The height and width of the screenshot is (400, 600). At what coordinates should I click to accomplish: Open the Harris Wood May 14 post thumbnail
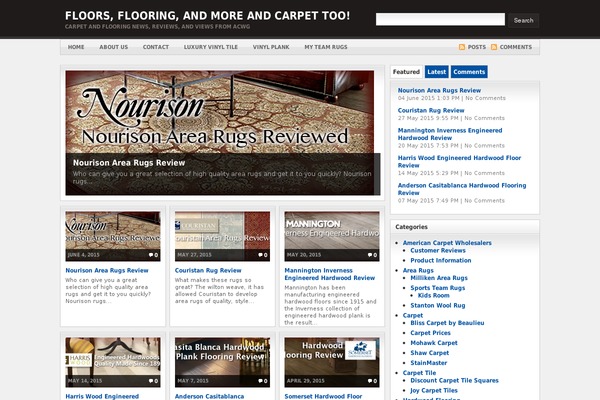pyautogui.click(x=113, y=362)
